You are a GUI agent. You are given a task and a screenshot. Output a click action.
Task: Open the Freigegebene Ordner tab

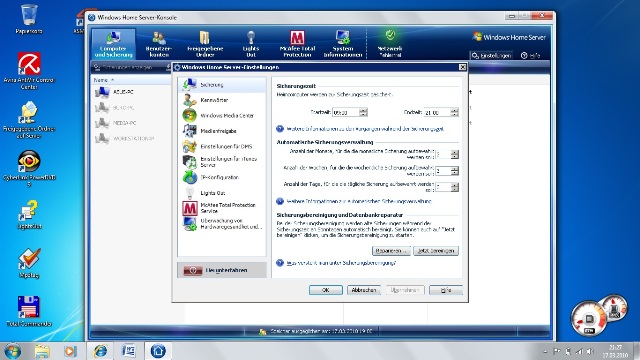205,44
